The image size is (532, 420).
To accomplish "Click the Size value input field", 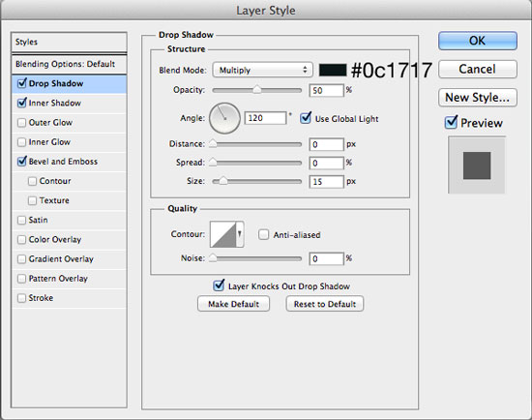I will coord(326,182).
